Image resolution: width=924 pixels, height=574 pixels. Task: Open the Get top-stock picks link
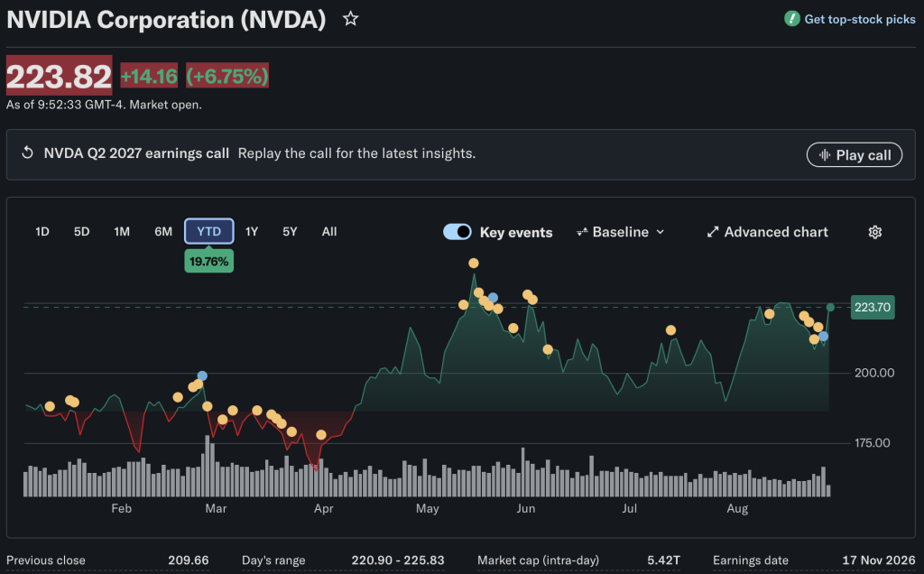(x=860, y=20)
